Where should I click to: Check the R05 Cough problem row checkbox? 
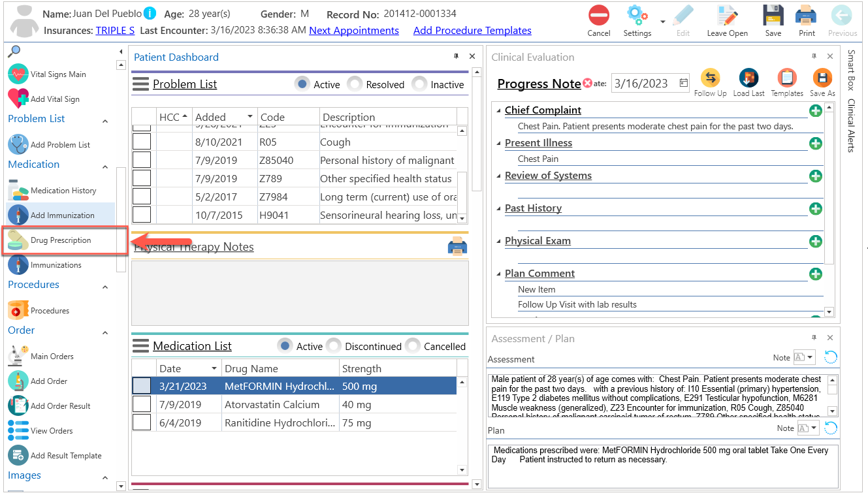tap(142, 142)
